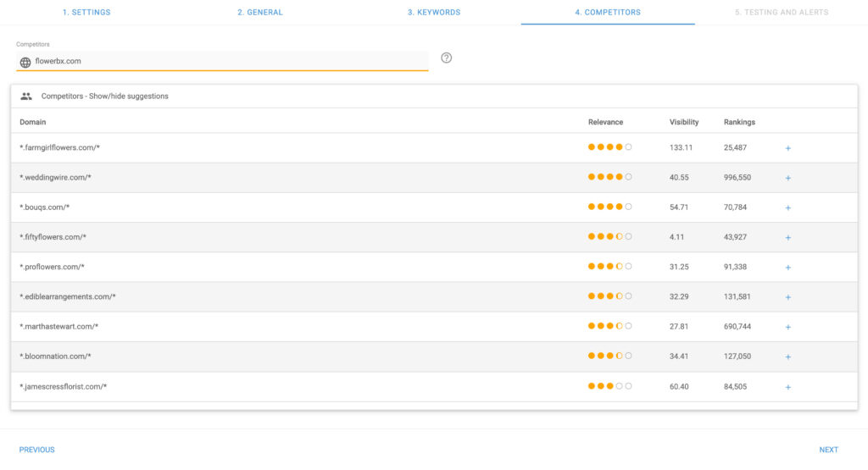868x470 pixels.
Task: Add weddingwire.com with its plus icon
Action: [787, 178]
